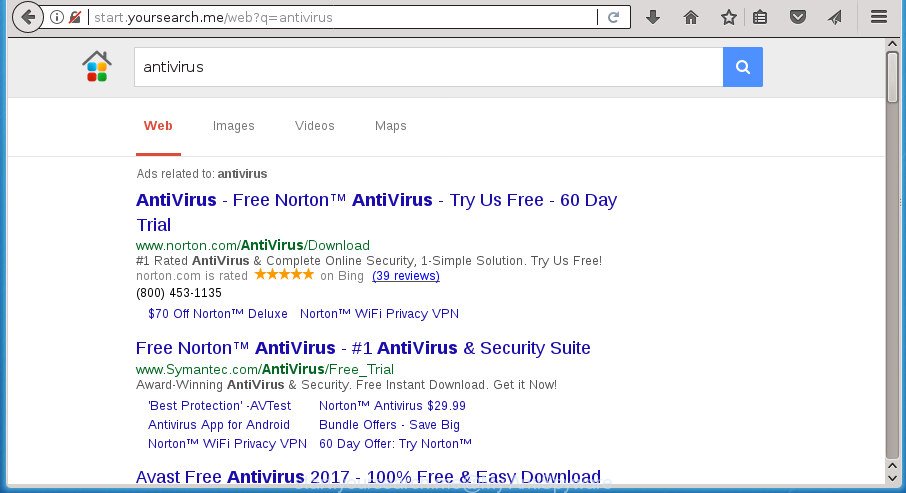This screenshot has height=493, width=906.
Task: Save page to Pocket icon
Action: click(x=798, y=17)
